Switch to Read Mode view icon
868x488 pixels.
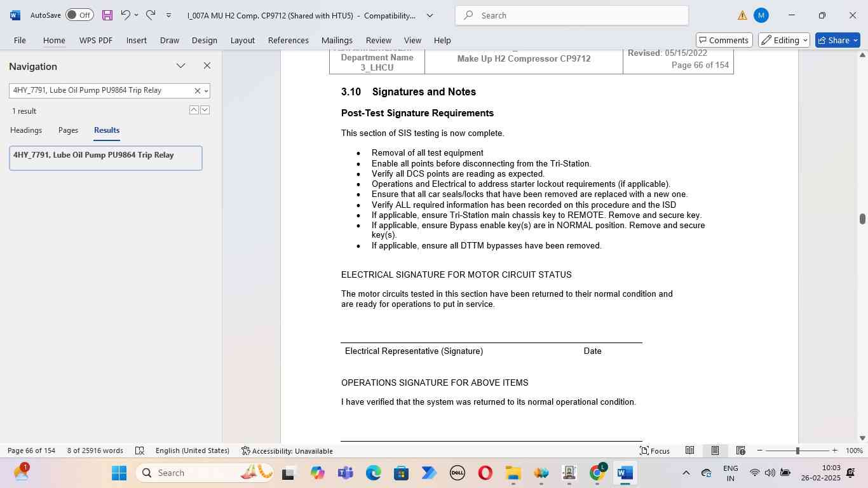689,451
